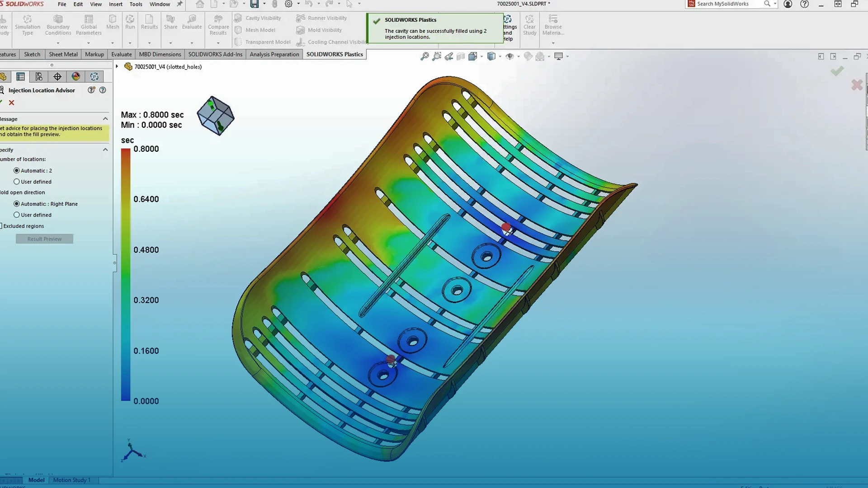The width and height of the screenshot is (868, 488).
Task: Open Runner Visibility
Action: 321,18
